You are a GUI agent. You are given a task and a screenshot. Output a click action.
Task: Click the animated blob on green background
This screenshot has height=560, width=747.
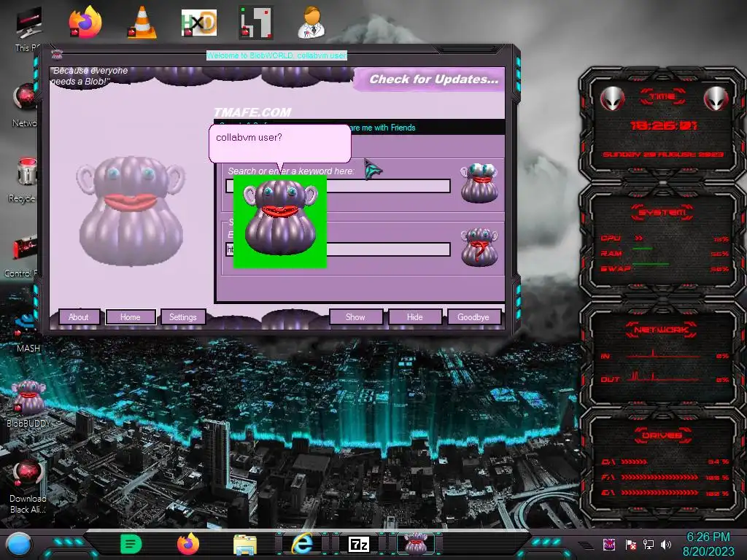click(280, 222)
